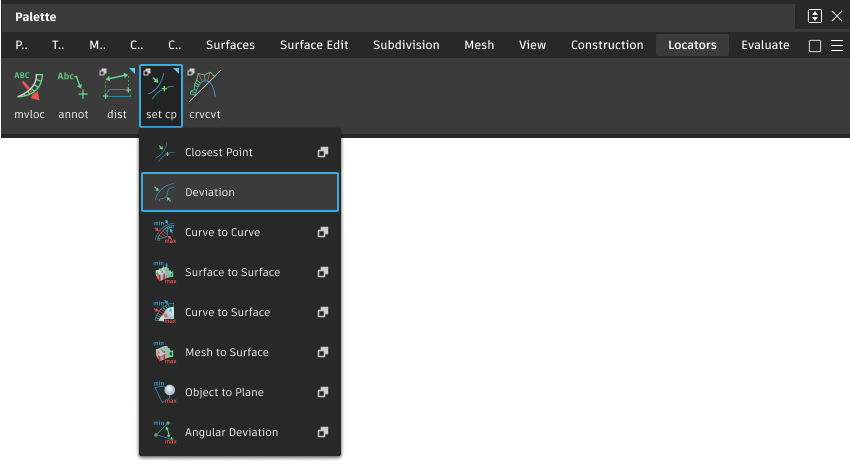Open the palette hamburger menu
Image resolution: width=850 pixels, height=470 pixels.
coord(837,46)
